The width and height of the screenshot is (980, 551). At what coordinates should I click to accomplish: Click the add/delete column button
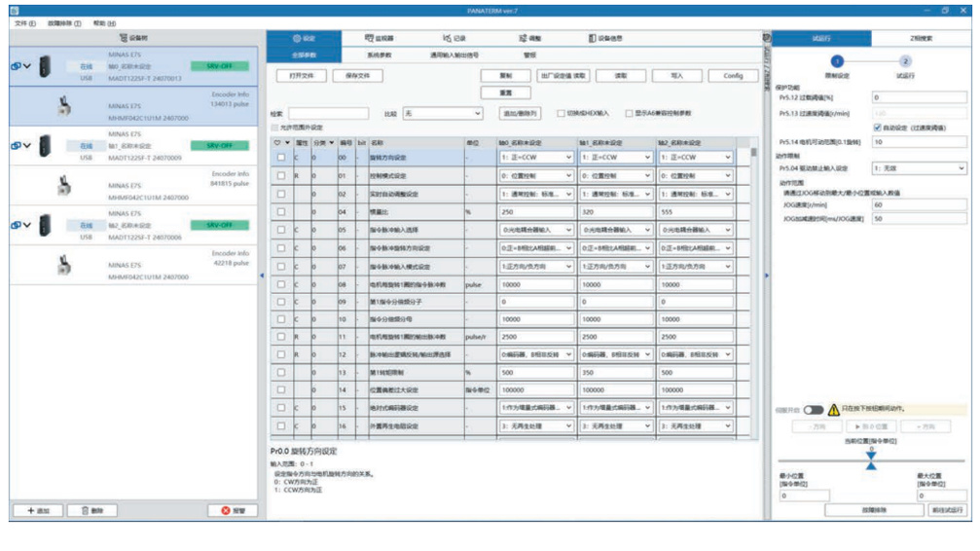pos(520,113)
